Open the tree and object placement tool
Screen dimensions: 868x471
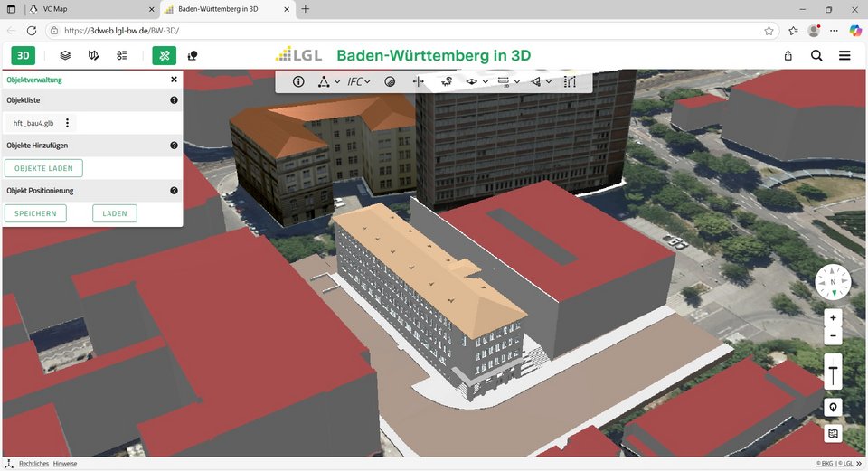pos(192,55)
